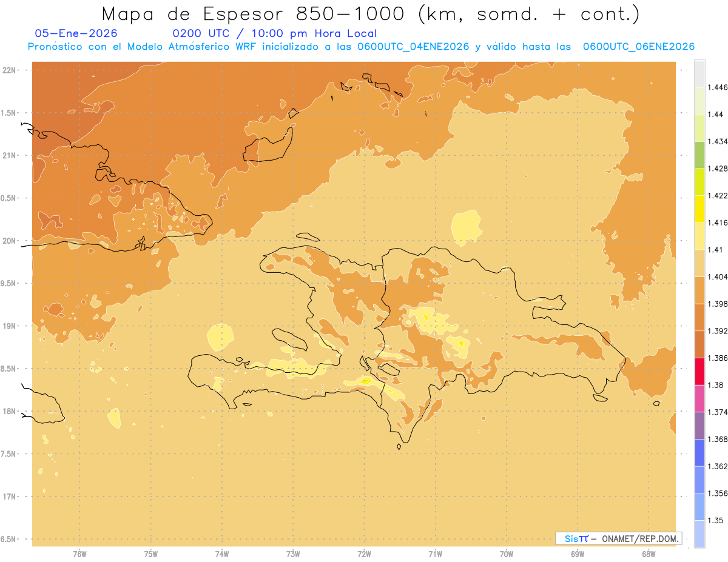This screenshot has height=562, width=728.
Task: Click the pink legend band between 1.374 and 1.38
Action: point(699,398)
